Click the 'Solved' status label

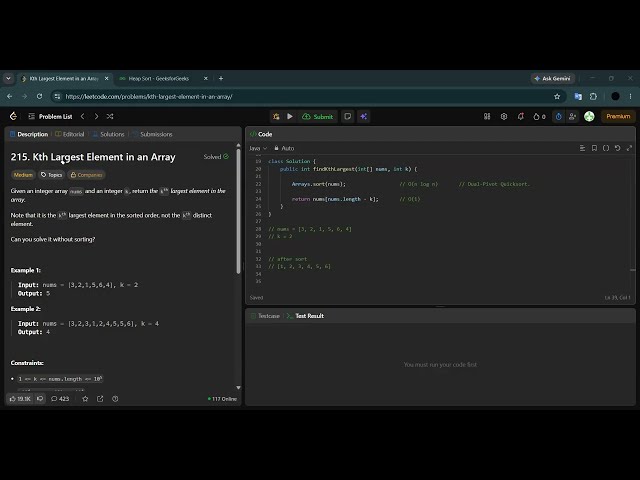click(216, 157)
